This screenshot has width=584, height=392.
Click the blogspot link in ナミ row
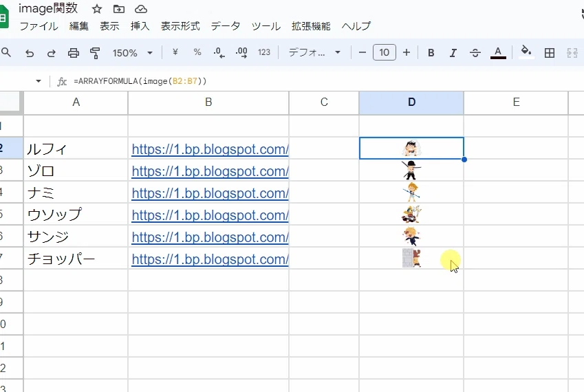(210, 193)
